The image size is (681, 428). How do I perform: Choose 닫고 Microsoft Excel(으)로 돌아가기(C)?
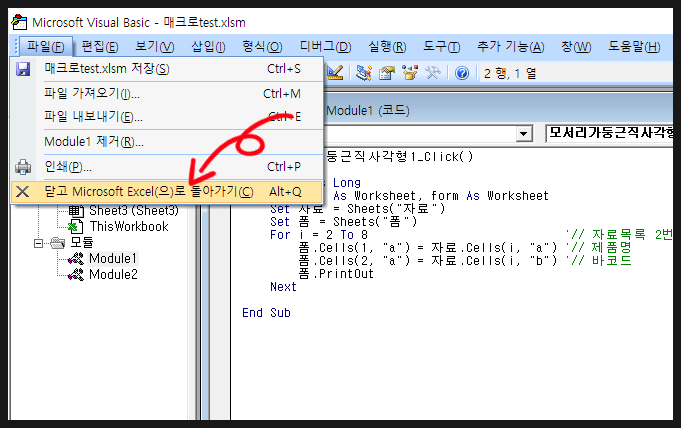click(x=167, y=192)
